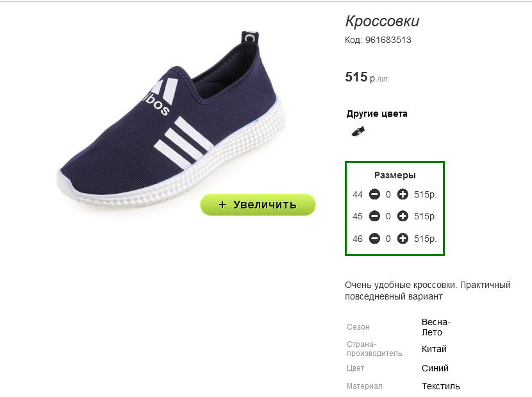Screen dimensions: 532x397
Task: Click the 515р. price for size 46
Action: tap(425, 239)
